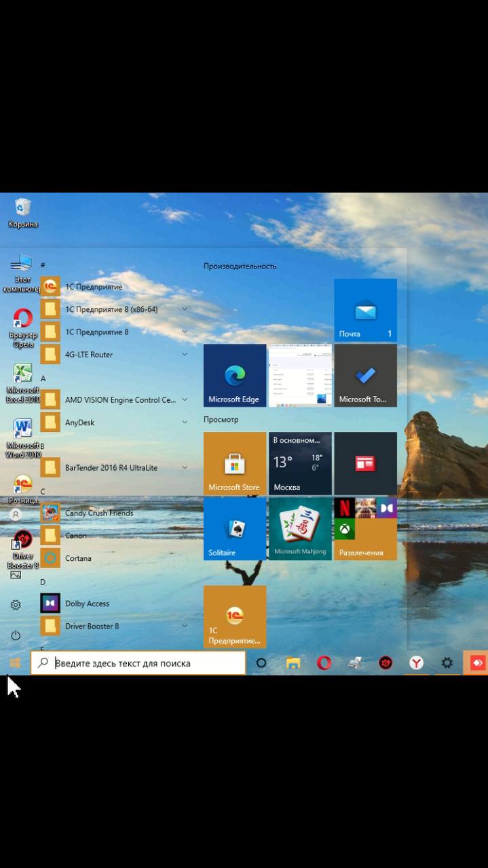Open Settings gear on the taskbar
Image resolution: width=488 pixels, height=868 pixels.
tap(447, 663)
